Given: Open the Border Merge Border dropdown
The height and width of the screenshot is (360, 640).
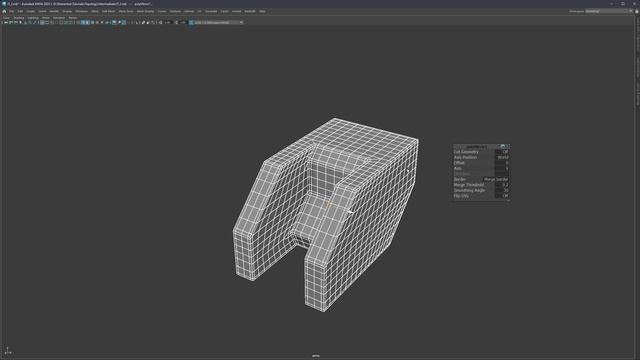Looking at the screenshot, I should 496,179.
